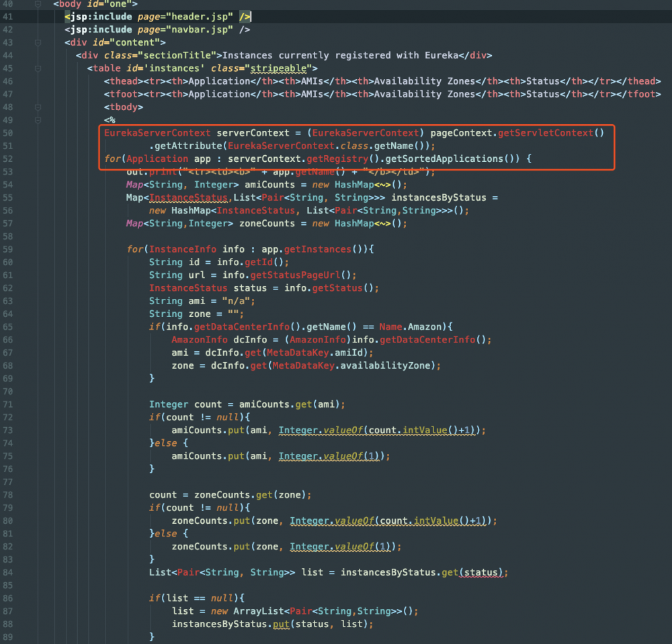The width and height of the screenshot is (672, 644).
Task: Click line number 58 in the gutter
Action: click(8, 236)
